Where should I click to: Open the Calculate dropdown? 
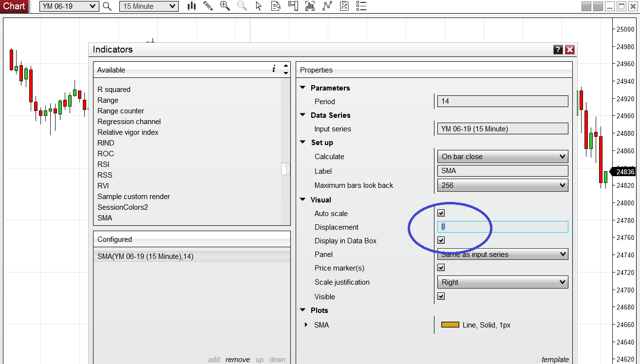pos(503,157)
